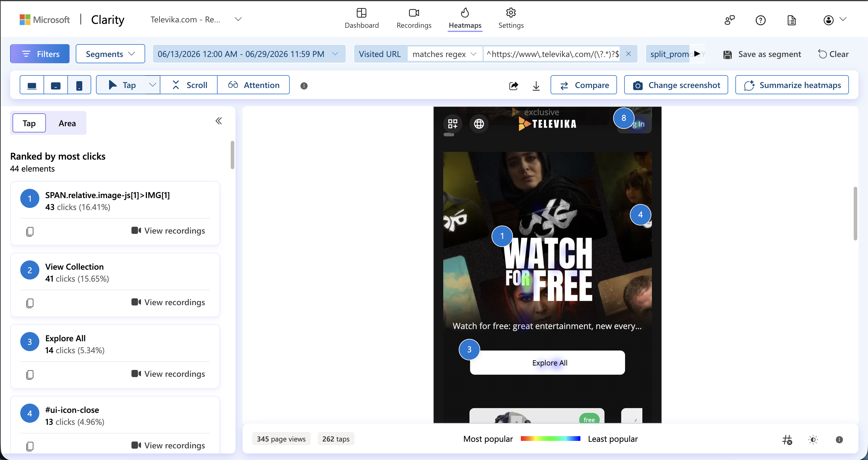Select the Tap tab in side panel
The width and height of the screenshot is (868, 460).
pos(29,123)
